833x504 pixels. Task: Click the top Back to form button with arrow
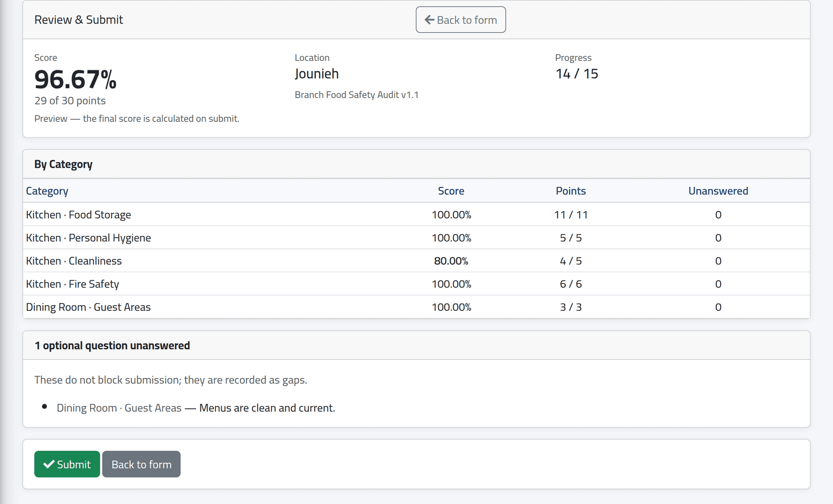(x=461, y=20)
